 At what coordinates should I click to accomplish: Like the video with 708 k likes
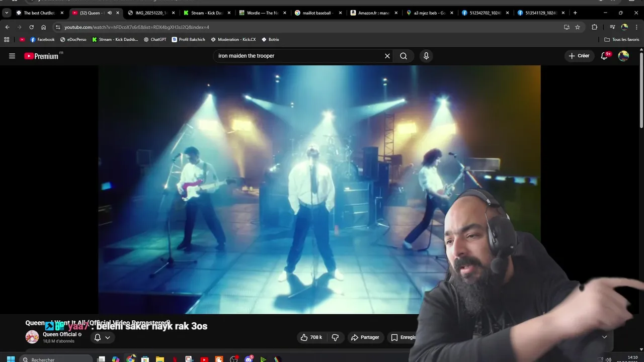tap(311, 337)
